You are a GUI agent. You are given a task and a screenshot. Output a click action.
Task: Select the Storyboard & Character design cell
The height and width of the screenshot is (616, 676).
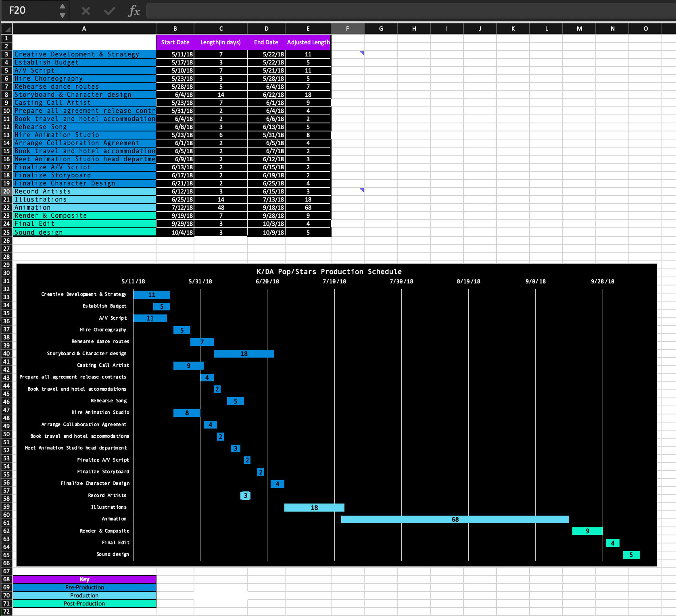point(84,95)
